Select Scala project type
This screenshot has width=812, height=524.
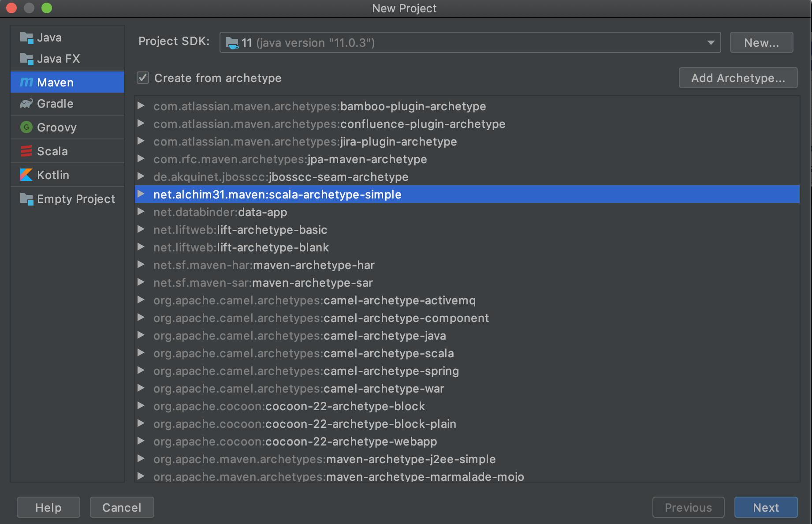point(67,151)
